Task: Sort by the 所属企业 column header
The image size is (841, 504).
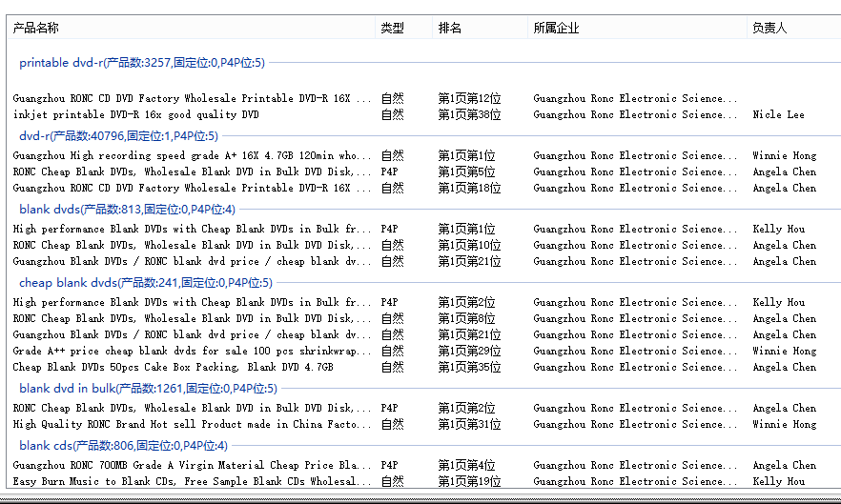Action: 637,28
